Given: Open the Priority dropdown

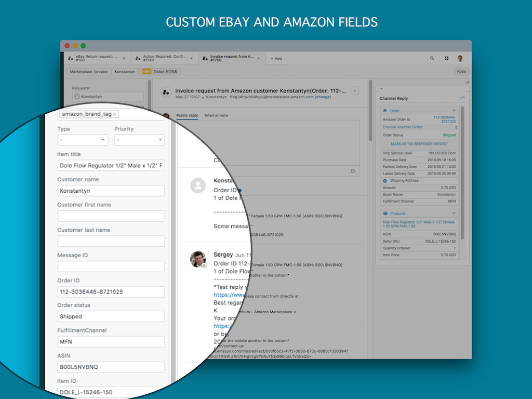Looking at the screenshot, I should pos(139,140).
